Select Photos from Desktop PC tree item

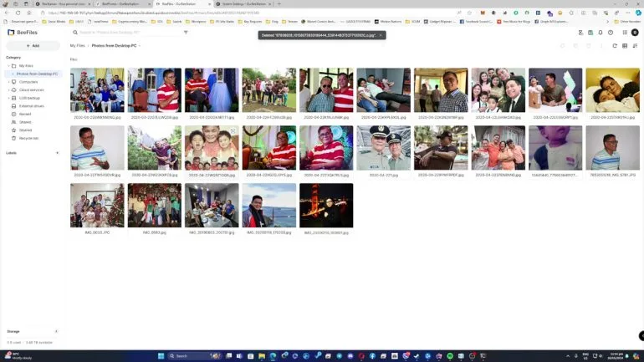[x=35, y=74]
